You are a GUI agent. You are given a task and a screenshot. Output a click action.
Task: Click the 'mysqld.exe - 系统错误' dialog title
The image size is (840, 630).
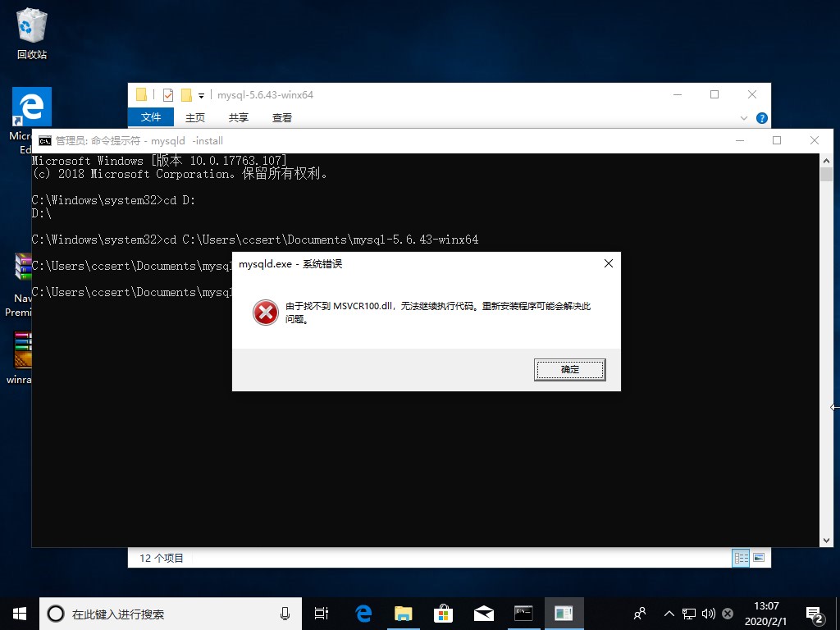point(290,264)
